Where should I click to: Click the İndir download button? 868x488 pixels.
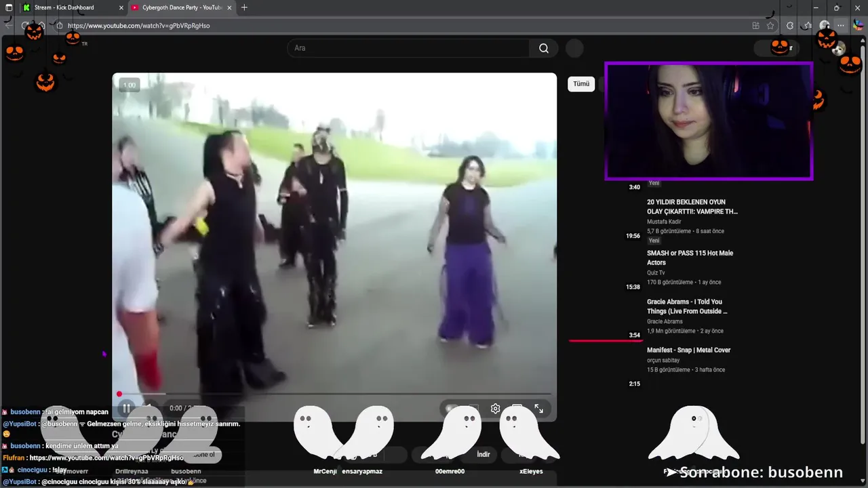point(483,454)
